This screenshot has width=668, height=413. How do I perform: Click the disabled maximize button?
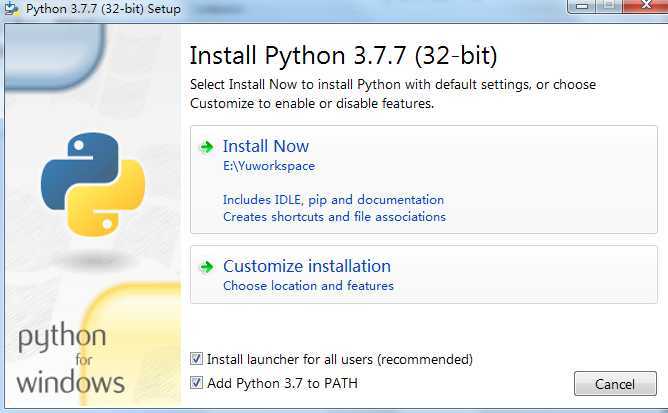[x=609, y=6]
